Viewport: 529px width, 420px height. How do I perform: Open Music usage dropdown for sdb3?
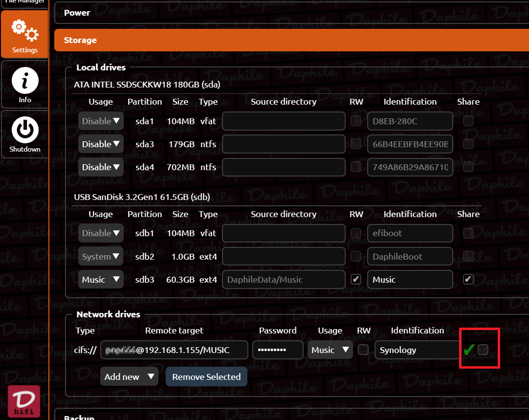click(101, 279)
